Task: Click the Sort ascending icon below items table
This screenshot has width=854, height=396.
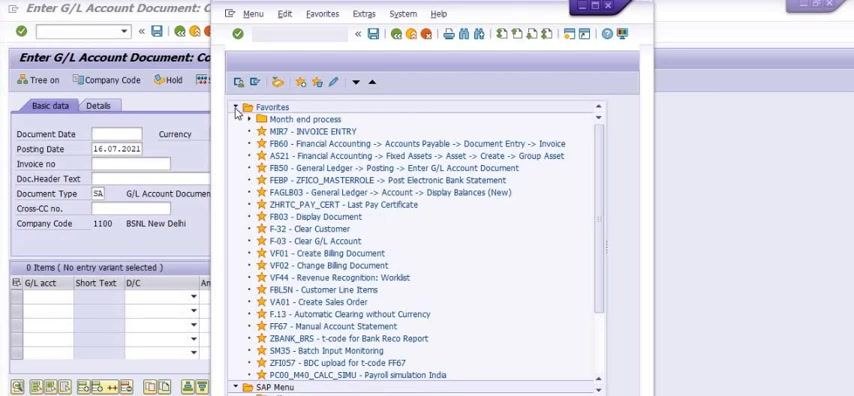Action: click(187, 387)
